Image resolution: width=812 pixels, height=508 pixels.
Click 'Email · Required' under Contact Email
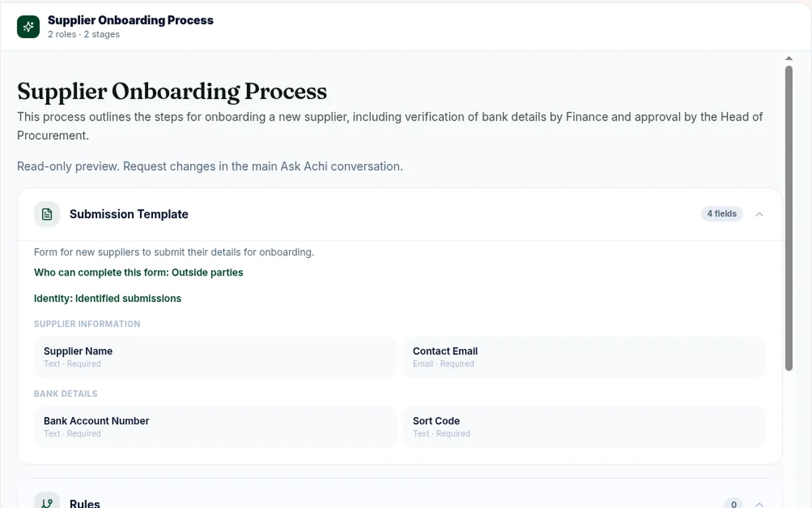click(x=443, y=364)
